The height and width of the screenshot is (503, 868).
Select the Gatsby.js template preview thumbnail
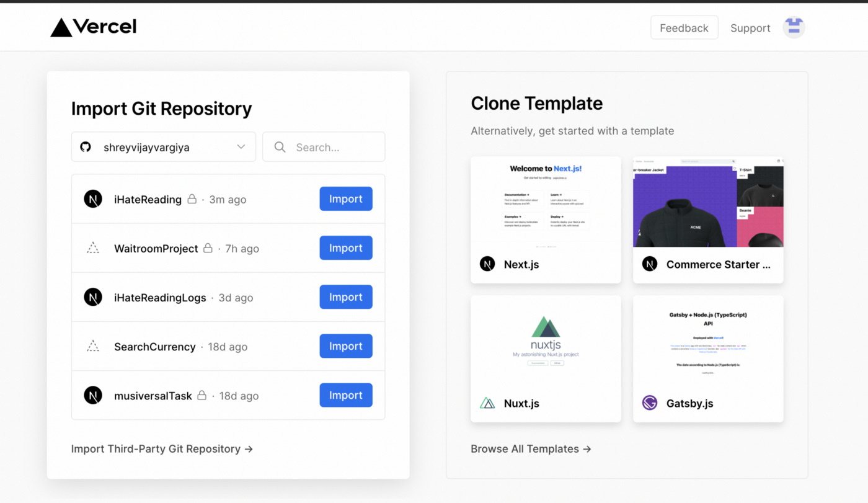click(x=708, y=340)
